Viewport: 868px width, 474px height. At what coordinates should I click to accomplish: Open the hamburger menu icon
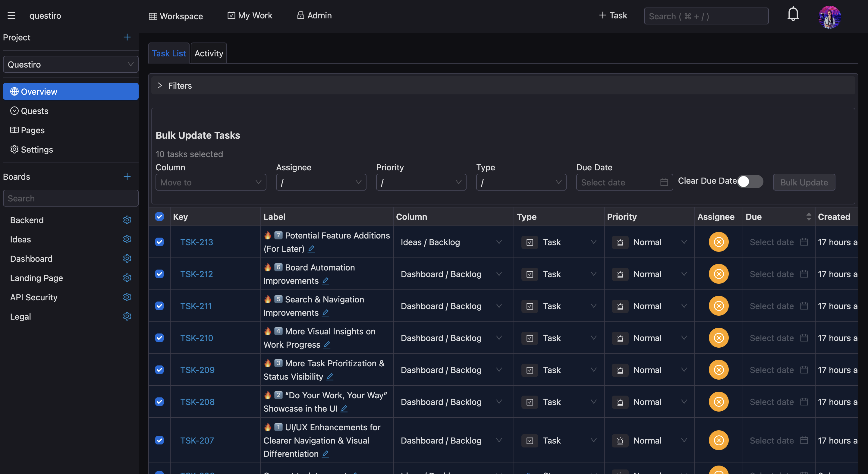tap(11, 15)
